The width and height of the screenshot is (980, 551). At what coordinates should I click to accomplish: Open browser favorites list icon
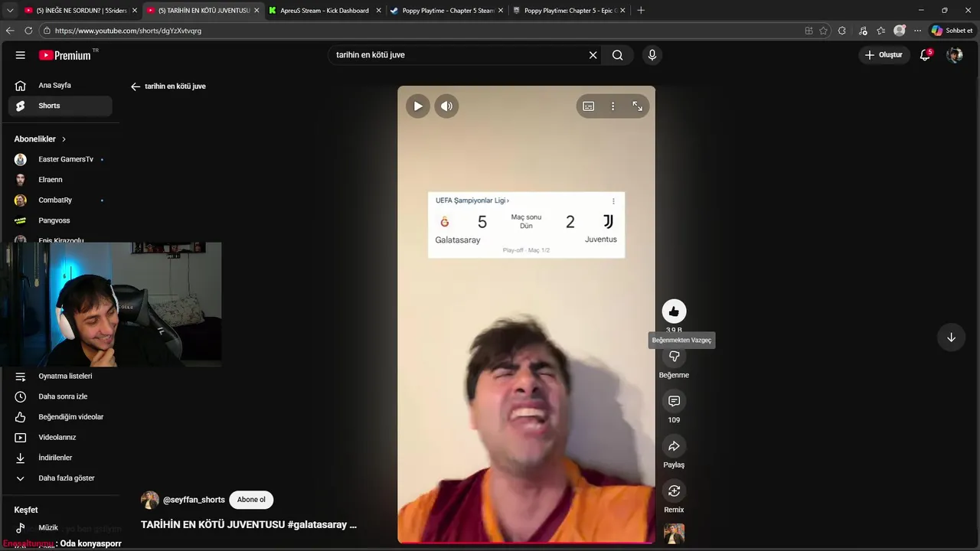click(x=880, y=31)
